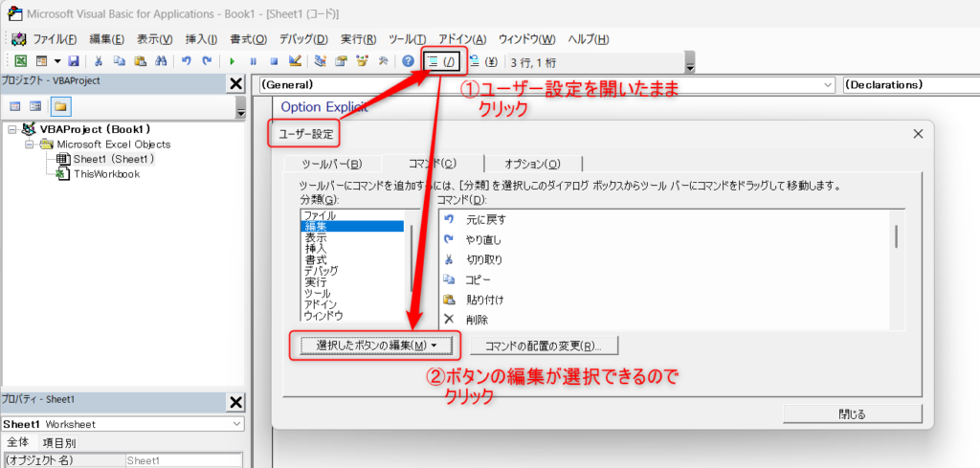The height and width of the screenshot is (468, 980).
Task: Collapse the Microsoft Excel Objects folder
Action: point(29,145)
